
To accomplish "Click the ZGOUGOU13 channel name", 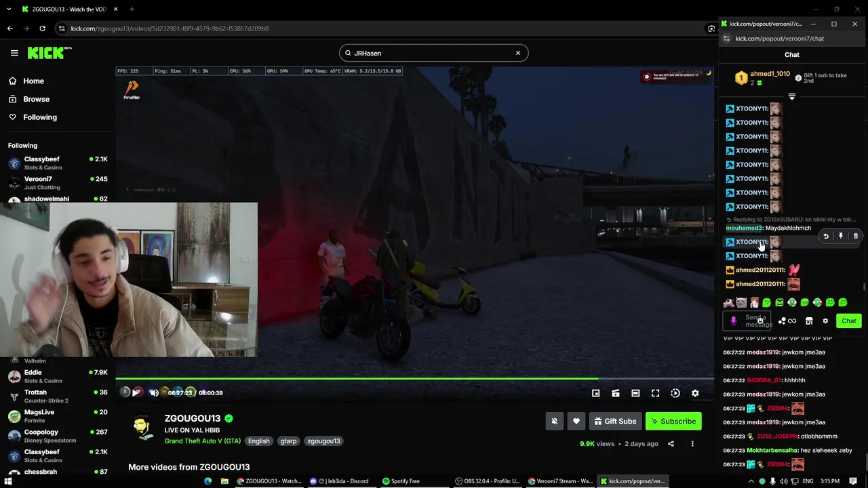I will (193, 418).
